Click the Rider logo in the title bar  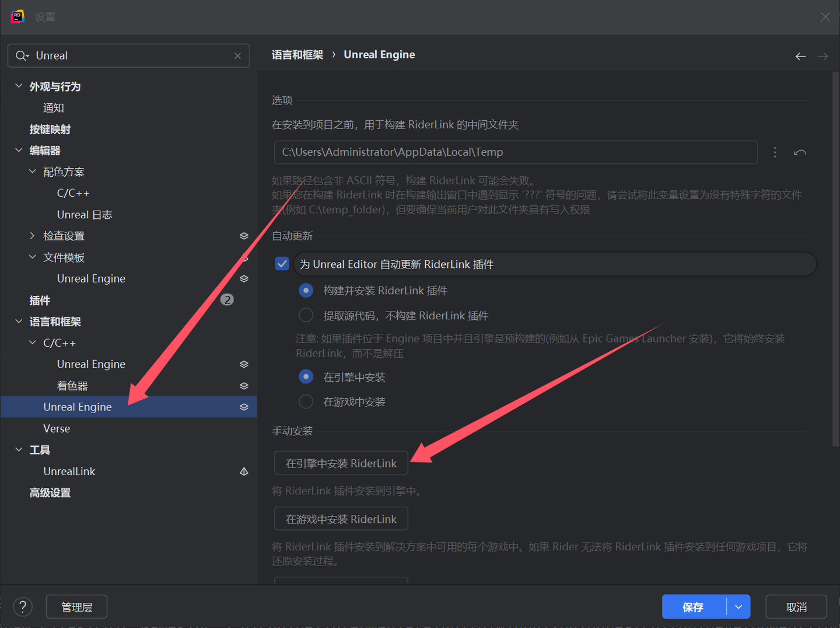tap(17, 16)
